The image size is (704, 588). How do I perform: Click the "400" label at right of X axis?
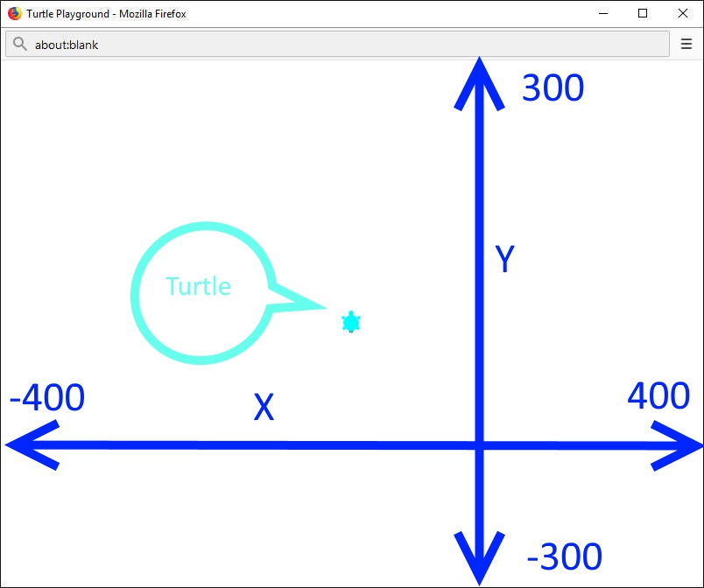point(658,395)
